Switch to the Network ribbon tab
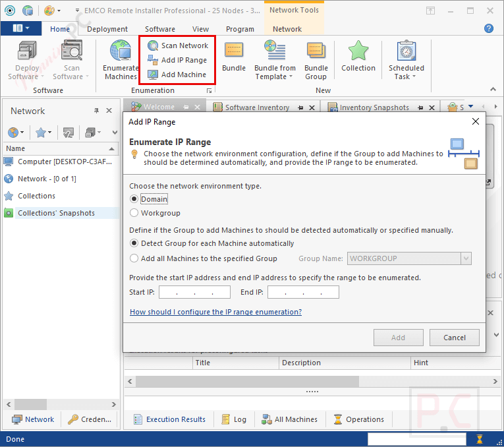This screenshot has width=504, height=447. pos(287,29)
